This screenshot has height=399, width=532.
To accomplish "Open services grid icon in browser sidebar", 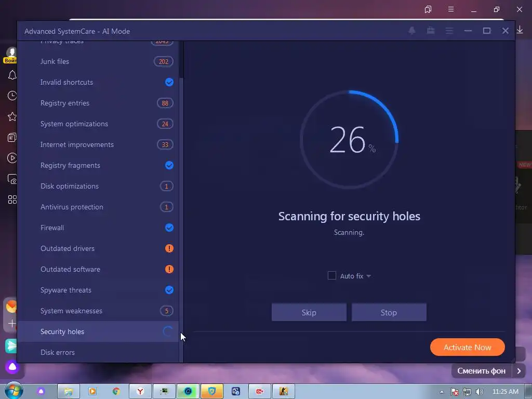I will click(x=12, y=199).
